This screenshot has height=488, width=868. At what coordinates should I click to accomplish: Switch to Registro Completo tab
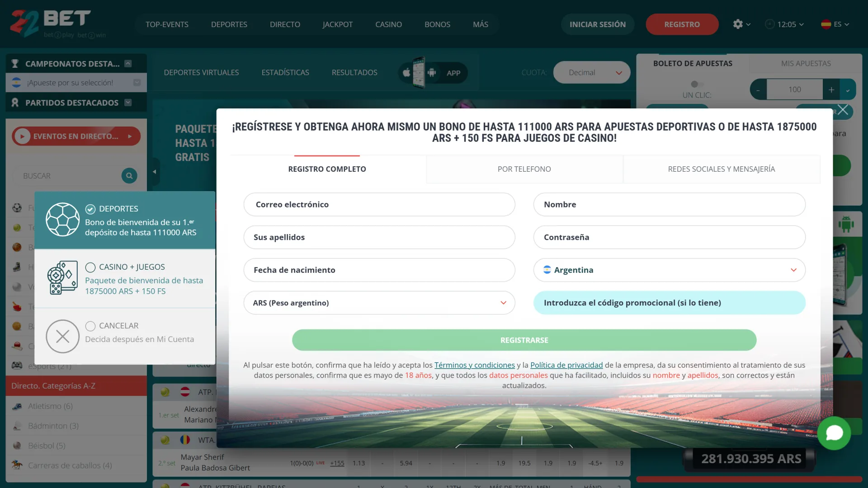pyautogui.click(x=327, y=169)
